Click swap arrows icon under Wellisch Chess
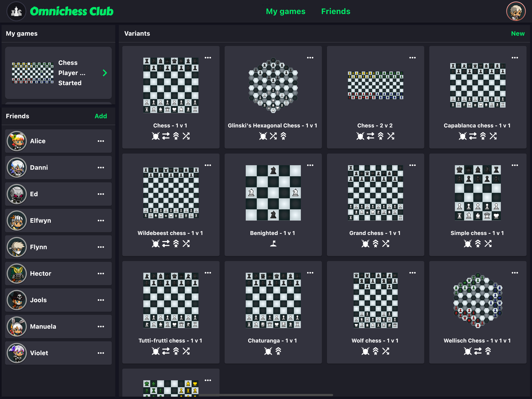Screen dimensions: 532x399 pyautogui.click(x=478, y=351)
